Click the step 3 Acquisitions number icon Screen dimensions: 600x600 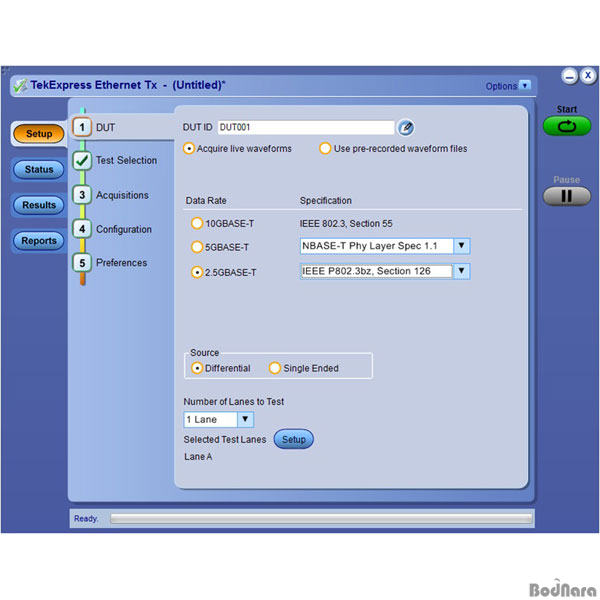coord(82,195)
